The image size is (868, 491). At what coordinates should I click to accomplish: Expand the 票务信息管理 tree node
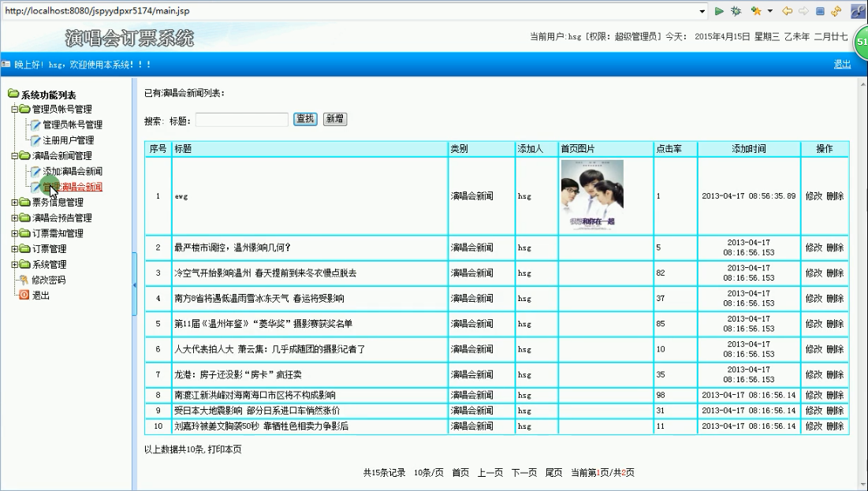pos(14,203)
